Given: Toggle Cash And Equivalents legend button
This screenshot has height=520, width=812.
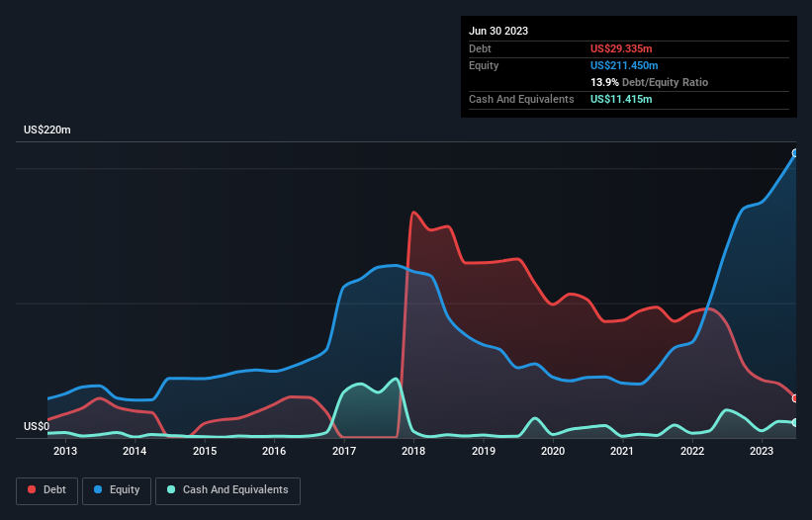Looking at the screenshot, I should (227, 490).
